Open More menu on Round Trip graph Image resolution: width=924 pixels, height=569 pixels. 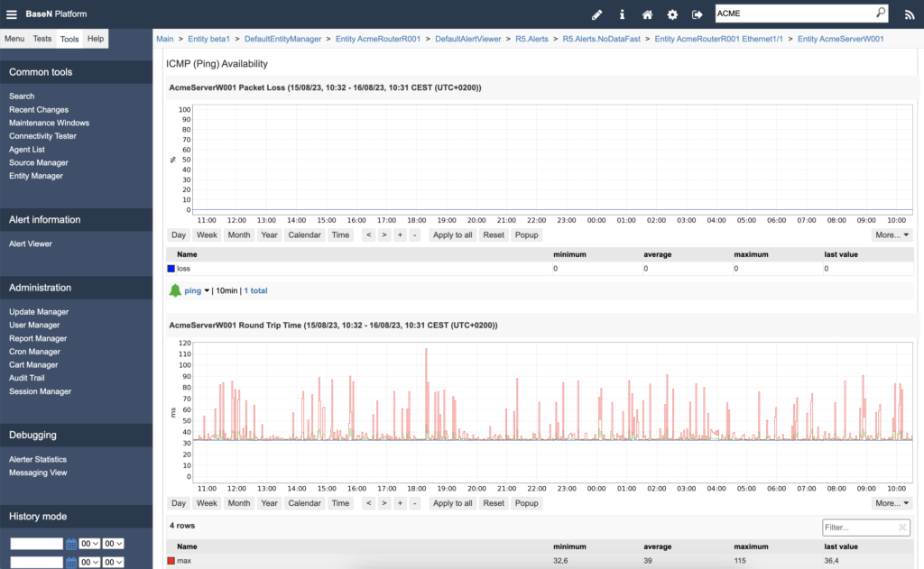point(892,503)
